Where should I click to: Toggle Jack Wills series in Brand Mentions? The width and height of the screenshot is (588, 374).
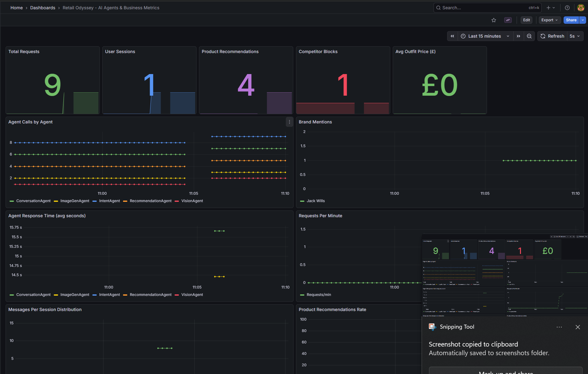point(313,201)
